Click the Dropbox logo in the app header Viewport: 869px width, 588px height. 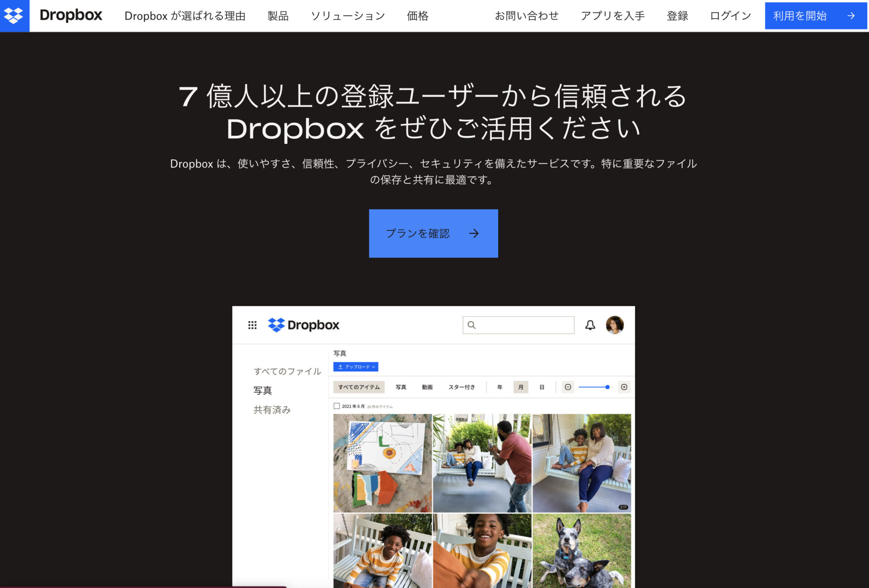coord(304,325)
